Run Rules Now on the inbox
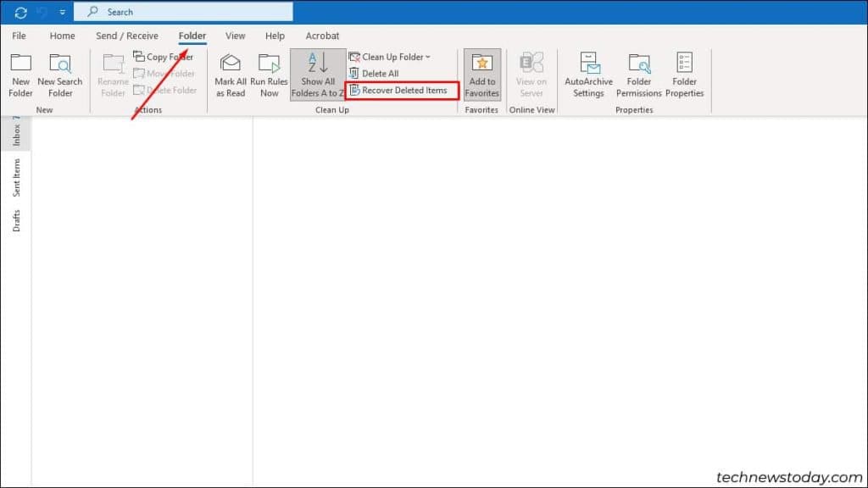 pos(269,75)
